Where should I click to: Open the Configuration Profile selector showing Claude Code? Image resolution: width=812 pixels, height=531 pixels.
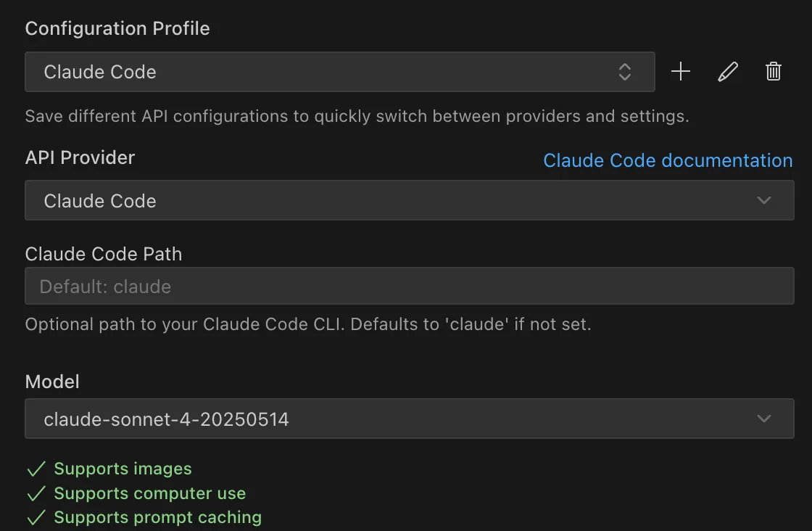click(340, 72)
